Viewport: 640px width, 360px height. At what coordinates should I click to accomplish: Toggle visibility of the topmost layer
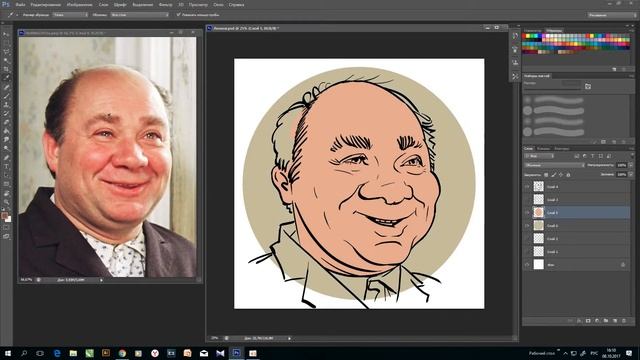(527, 187)
